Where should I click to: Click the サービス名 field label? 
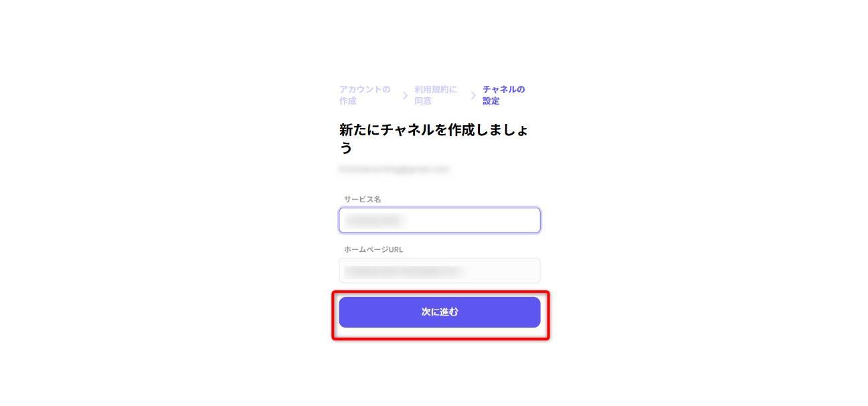363,199
